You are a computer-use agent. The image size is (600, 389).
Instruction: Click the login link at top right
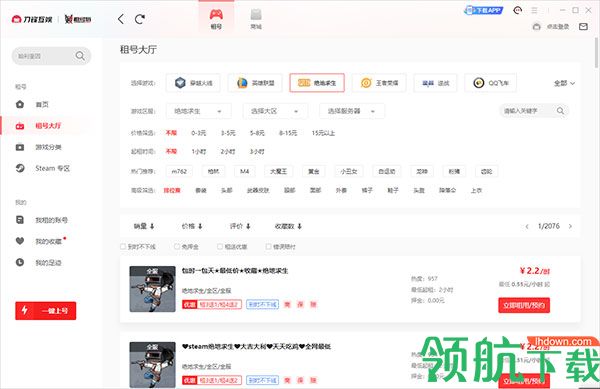point(558,27)
